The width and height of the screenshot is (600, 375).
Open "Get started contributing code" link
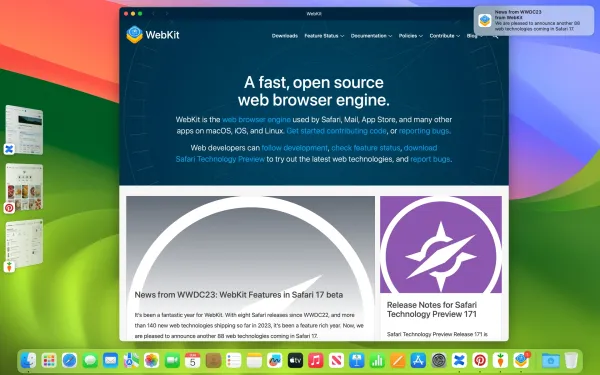(336, 131)
